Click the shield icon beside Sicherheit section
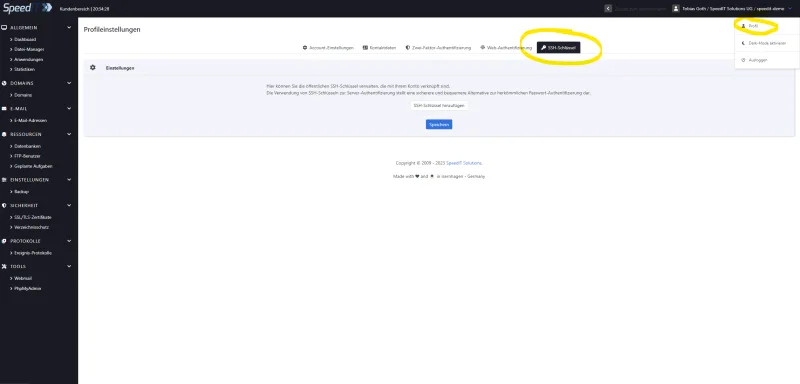Viewport: 800px width, 384px height. [5, 206]
